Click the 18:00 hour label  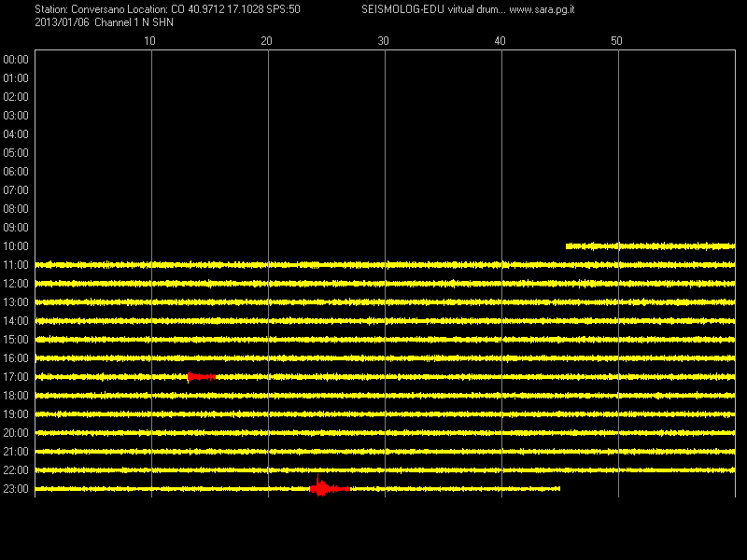coord(16,395)
